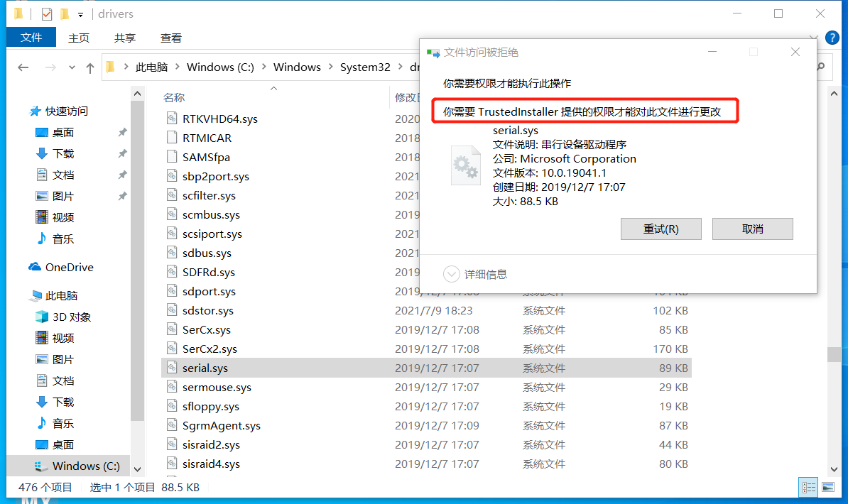The width and height of the screenshot is (848, 504).
Task: Select the details view icon in status bar
Action: tap(808, 487)
